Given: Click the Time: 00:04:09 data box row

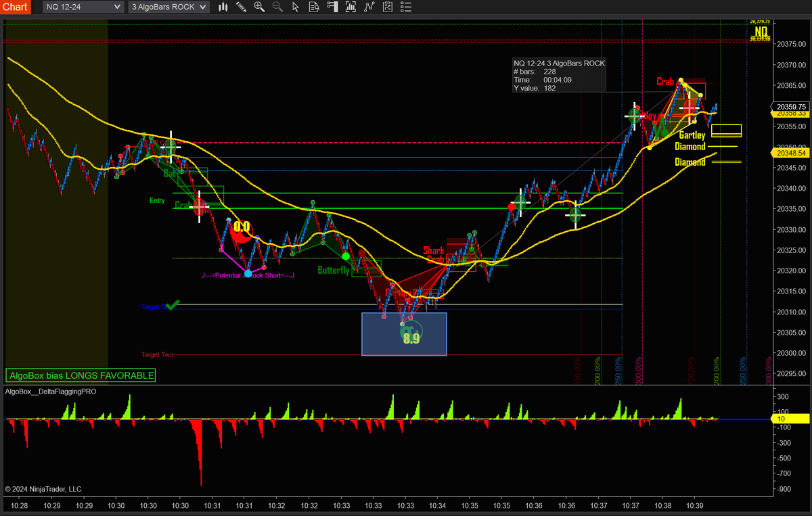Looking at the screenshot, I should click(x=543, y=80).
